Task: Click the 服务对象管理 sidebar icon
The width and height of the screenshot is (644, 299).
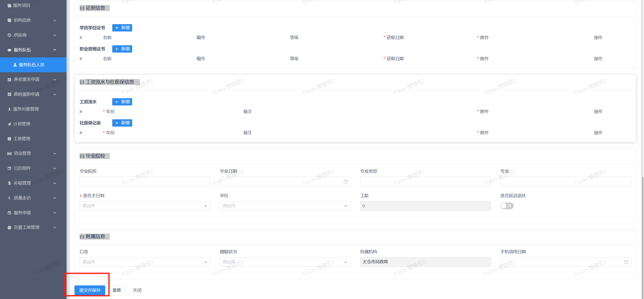Action: click(x=9, y=109)
